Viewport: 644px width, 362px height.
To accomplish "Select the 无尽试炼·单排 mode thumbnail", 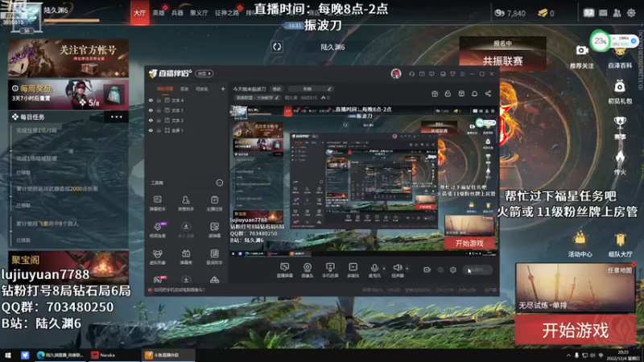I will [x=575, y=288].
